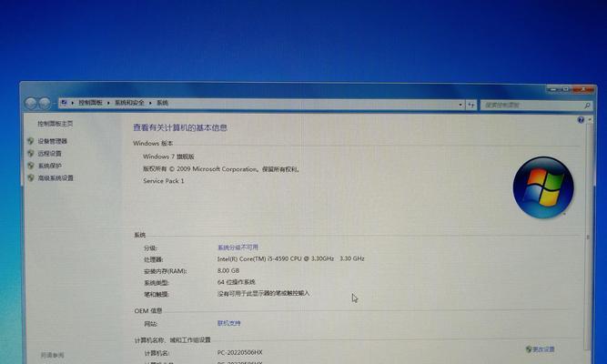Click inside the control panel search box

pyautogui.click(x=528, y=105)
